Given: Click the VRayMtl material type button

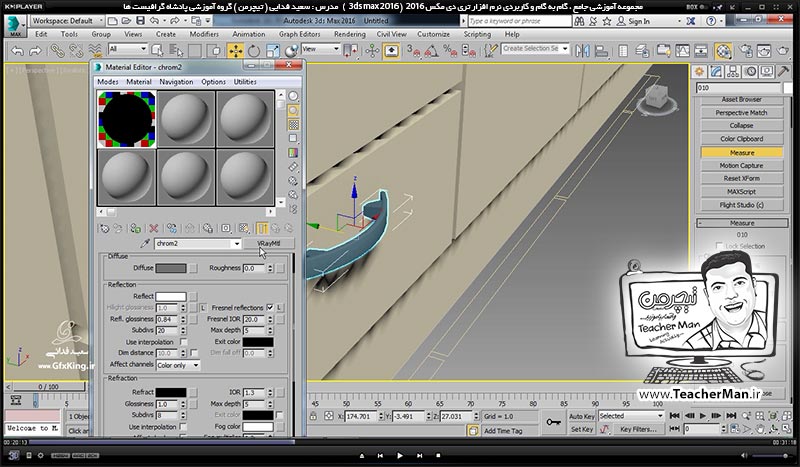Looking at the screenshot, I should (x=268, y=243).
